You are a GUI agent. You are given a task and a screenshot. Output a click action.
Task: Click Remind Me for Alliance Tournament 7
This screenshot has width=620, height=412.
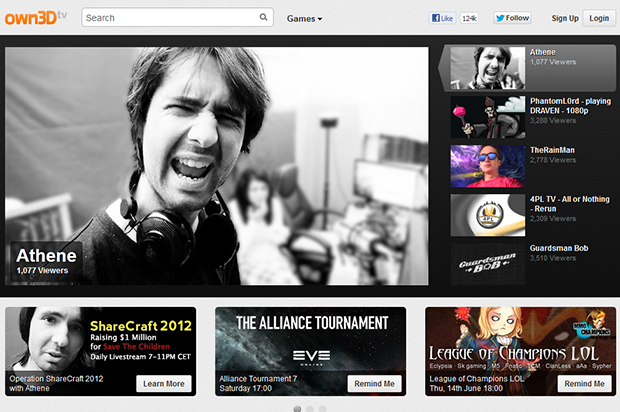coord(374,384)
